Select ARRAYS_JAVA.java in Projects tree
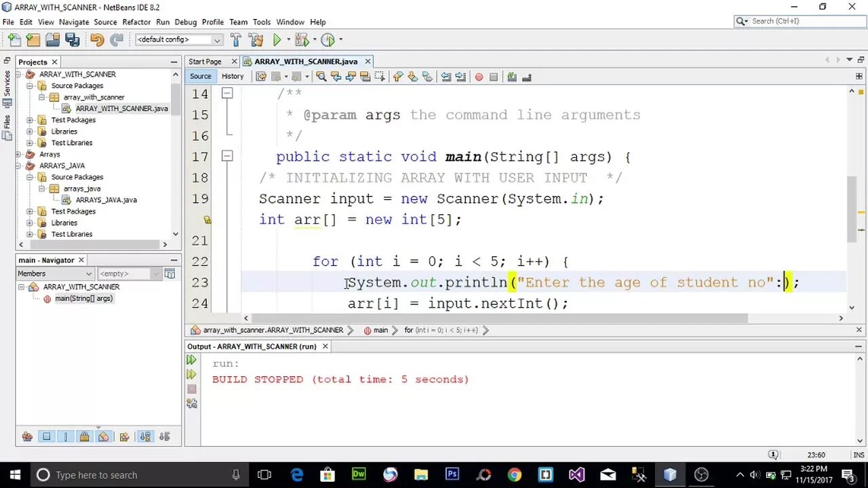 [106, 200]
